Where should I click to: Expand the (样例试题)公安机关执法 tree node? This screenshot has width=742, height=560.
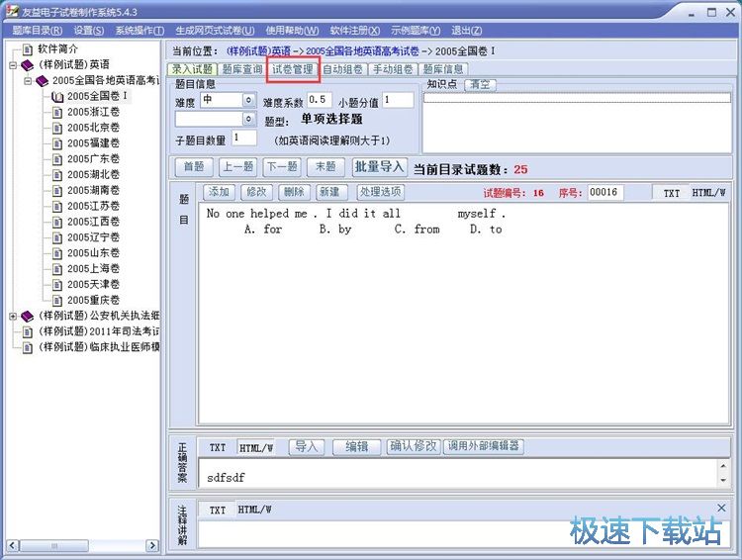pos(13,317)
